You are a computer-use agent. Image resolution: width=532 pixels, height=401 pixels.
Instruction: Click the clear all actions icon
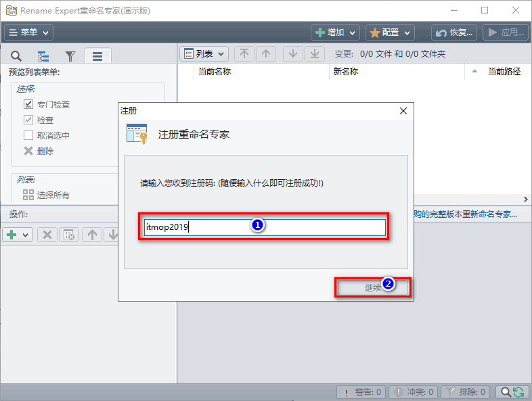coord(69,235)
